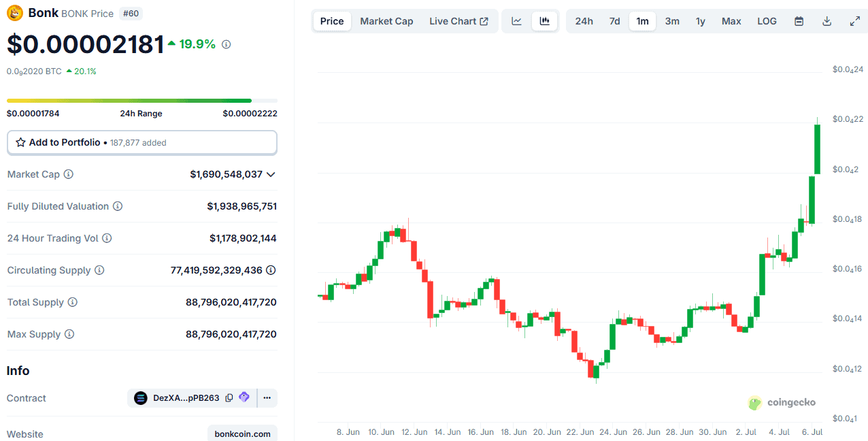Open the Circulating Supply info icon
The width and height of the screenshot is (868, 441).
click(x=100, y=270)
